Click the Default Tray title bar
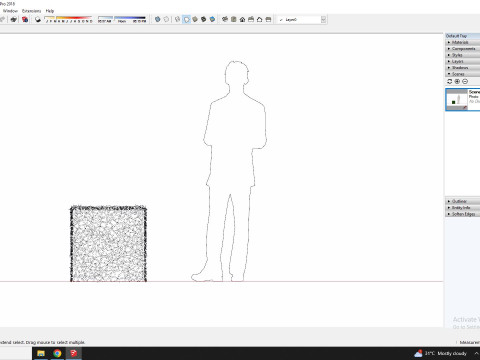The width and height of the screenshot is (480, 360). point(463,36)
